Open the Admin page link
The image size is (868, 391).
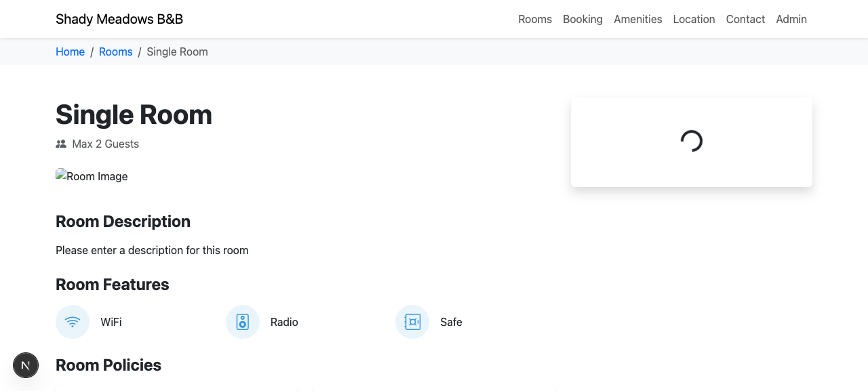coord(791,19)
